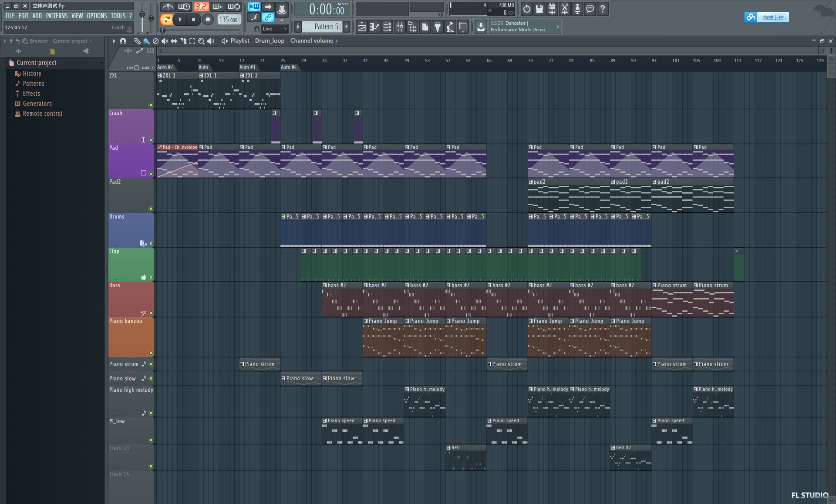Expand Channel volume breadcrumb arrow
836x504 pixels.
click(x=337, y=41)
